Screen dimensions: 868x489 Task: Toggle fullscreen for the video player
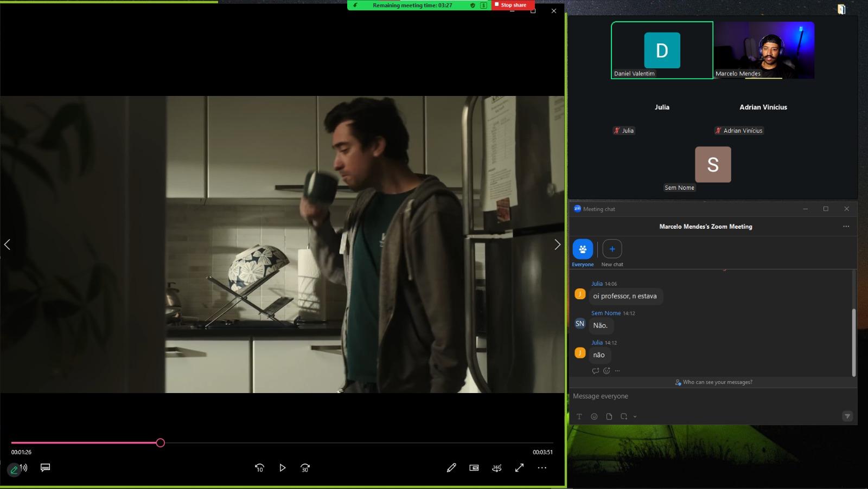click(x=519, y=467)
